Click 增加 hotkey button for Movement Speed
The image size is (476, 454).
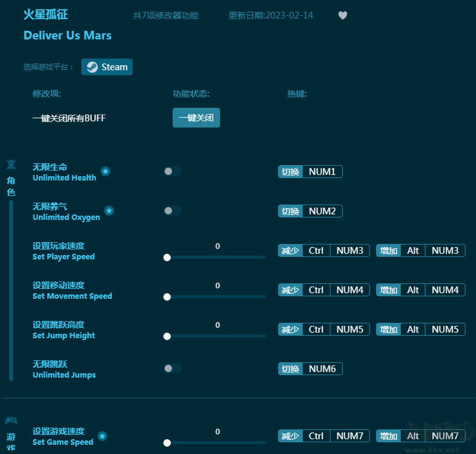[388, 290]
